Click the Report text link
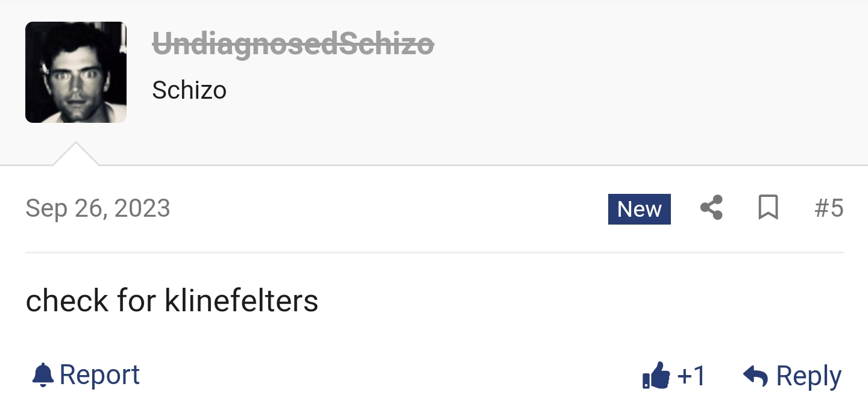 pyautogui.click(x=99, y=375)
